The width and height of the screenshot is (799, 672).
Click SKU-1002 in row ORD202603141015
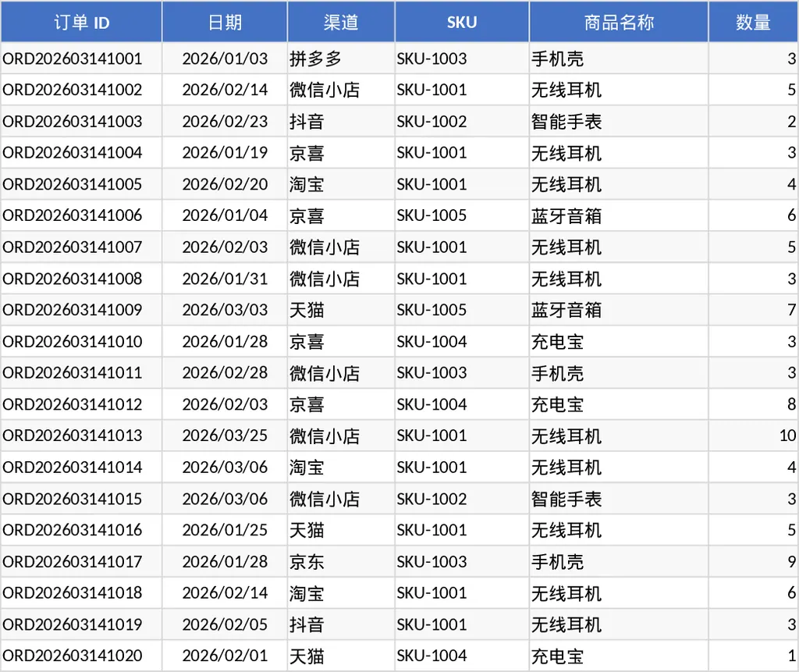click(x=461, y=498)
